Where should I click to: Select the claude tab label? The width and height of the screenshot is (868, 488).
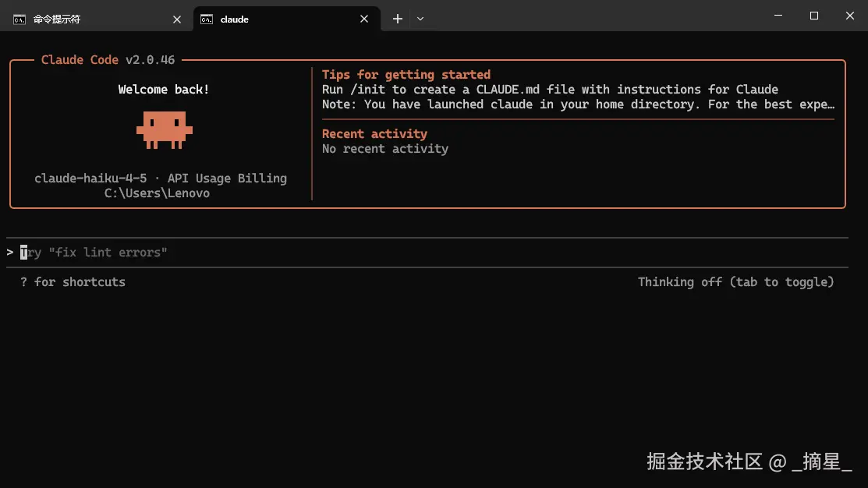coord(234,19)
